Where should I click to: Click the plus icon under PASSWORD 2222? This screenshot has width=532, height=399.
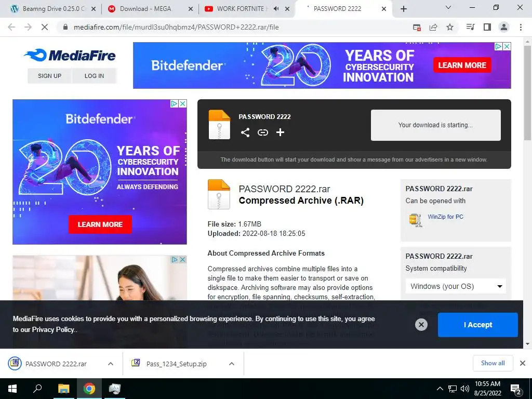[x=280, y=132]
